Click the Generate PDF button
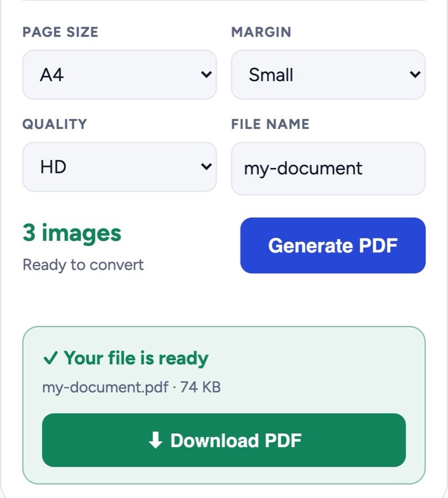This screenshot has width=448, height=498. click(333, 245)
